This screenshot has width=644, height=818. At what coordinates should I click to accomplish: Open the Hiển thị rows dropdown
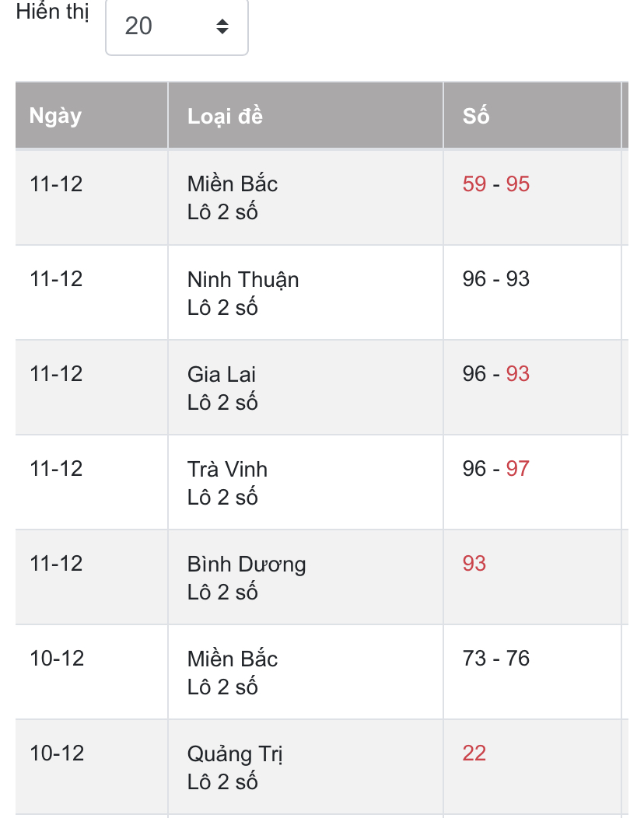(x=177, y=26)
